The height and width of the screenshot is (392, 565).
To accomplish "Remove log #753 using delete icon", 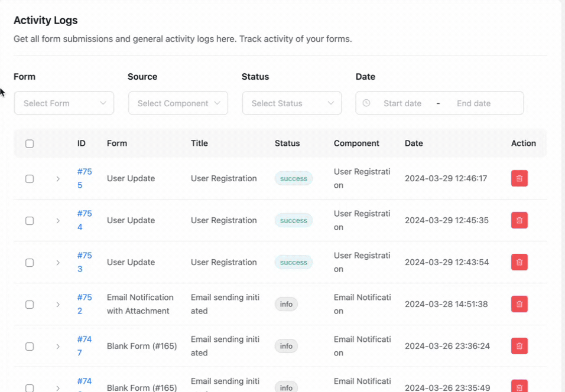I will [519, 262].
